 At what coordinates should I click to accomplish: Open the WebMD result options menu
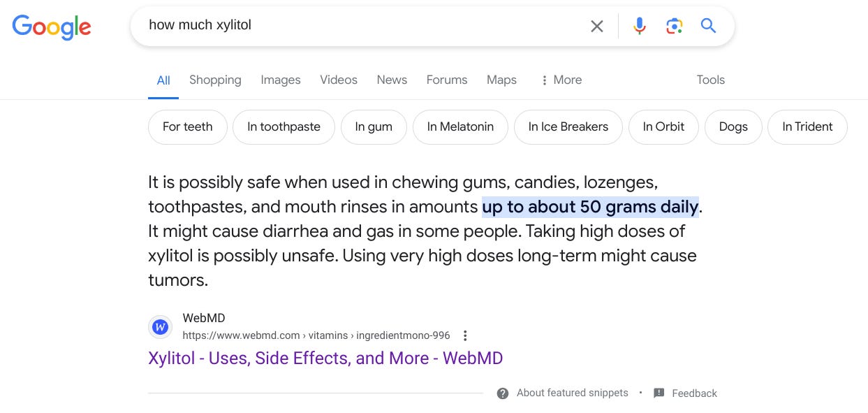tap(466, 335)
